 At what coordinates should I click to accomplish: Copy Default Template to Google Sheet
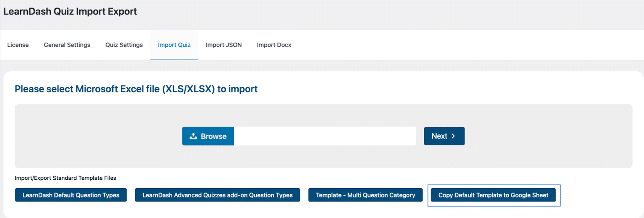pos(493,195)
